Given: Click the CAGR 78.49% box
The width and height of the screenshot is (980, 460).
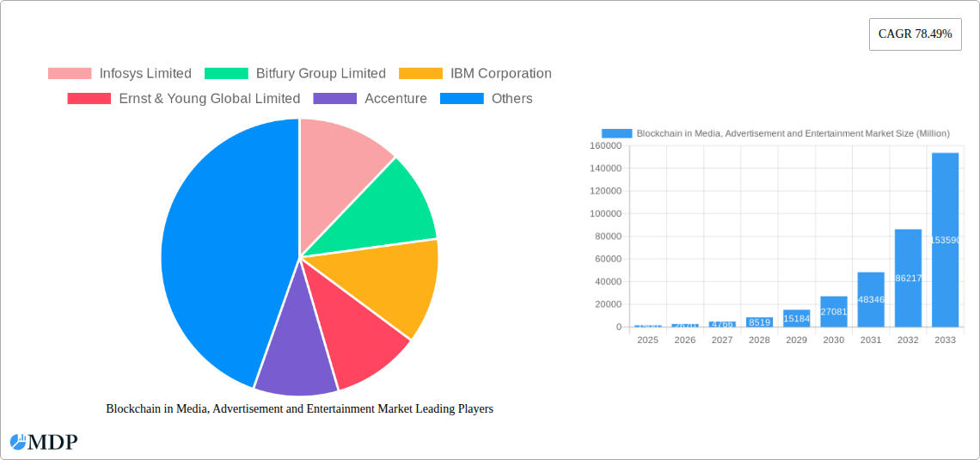Looking at the screenshot, I should click(915, 34).
